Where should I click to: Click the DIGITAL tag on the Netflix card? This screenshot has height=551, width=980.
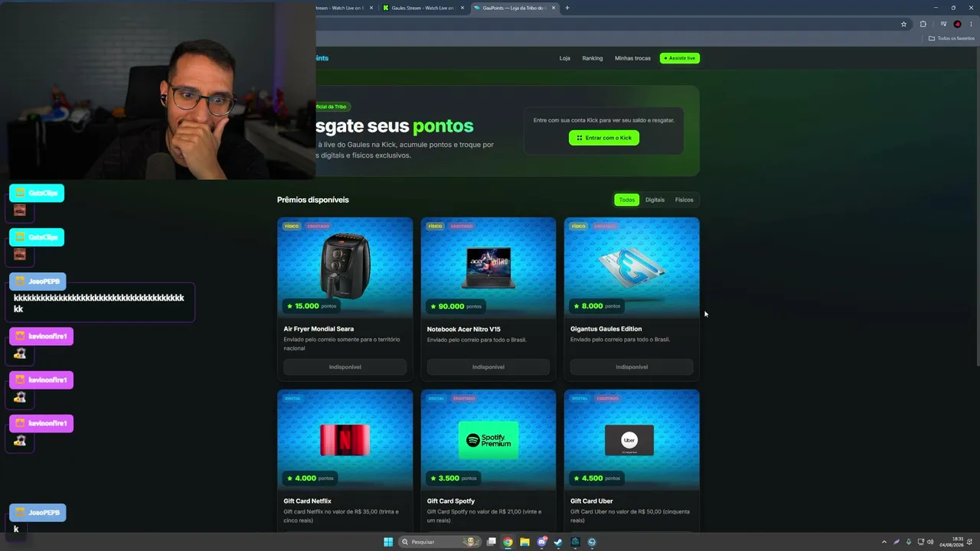click(292, 399)
